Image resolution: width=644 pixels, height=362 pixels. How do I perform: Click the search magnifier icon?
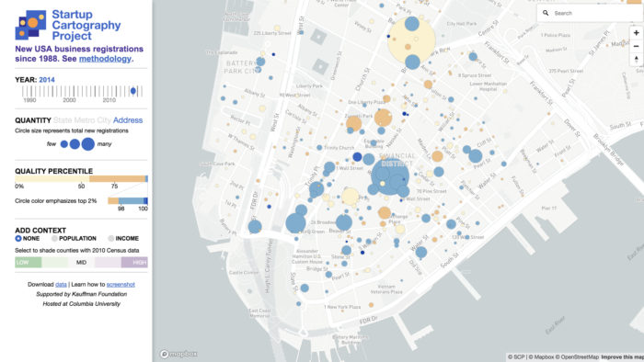point(546,13)
